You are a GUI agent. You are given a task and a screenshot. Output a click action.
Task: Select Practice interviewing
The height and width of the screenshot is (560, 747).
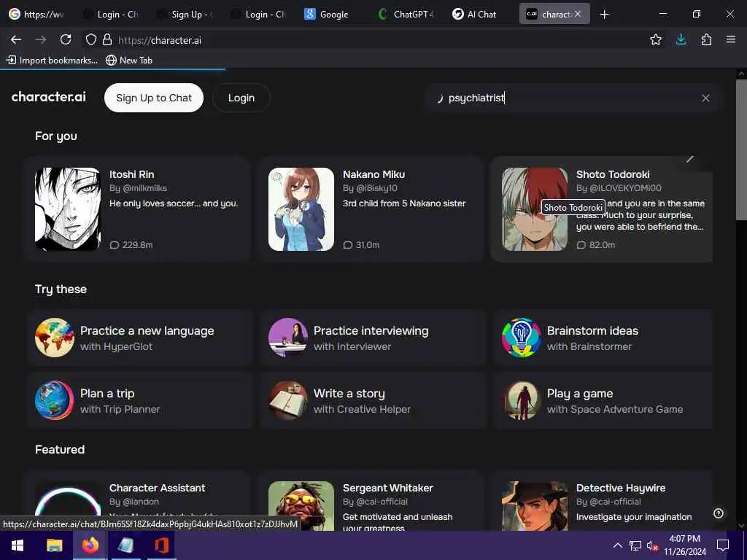coord(373,338)
